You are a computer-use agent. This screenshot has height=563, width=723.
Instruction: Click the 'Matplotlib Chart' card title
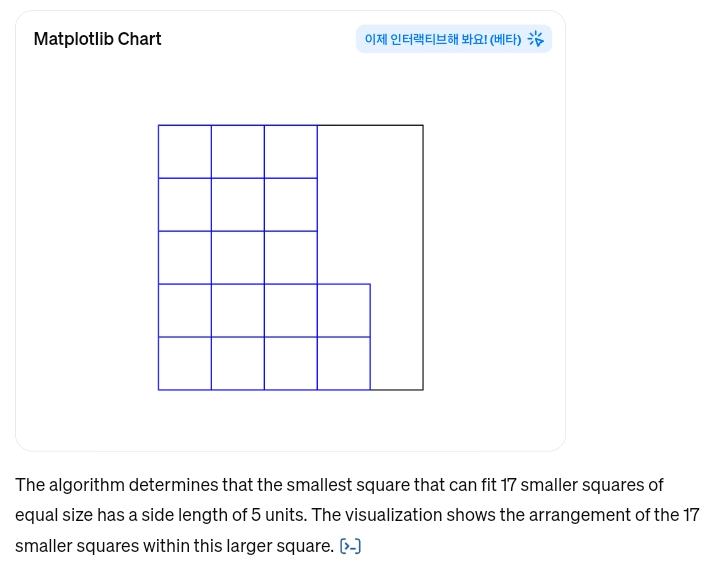tap(97, 39)
